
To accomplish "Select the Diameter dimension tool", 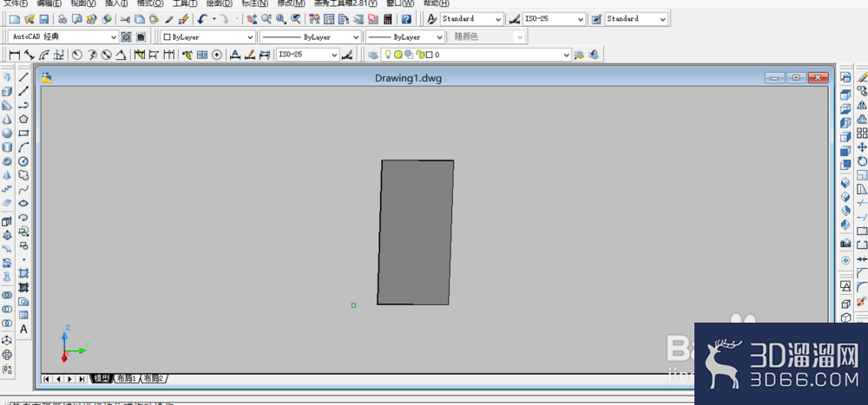I will 107,55.
